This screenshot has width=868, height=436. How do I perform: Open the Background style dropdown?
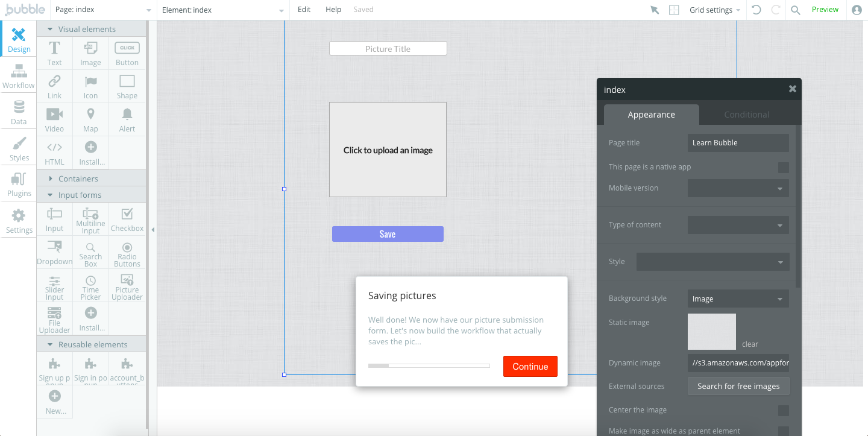(x=738, y=299)
